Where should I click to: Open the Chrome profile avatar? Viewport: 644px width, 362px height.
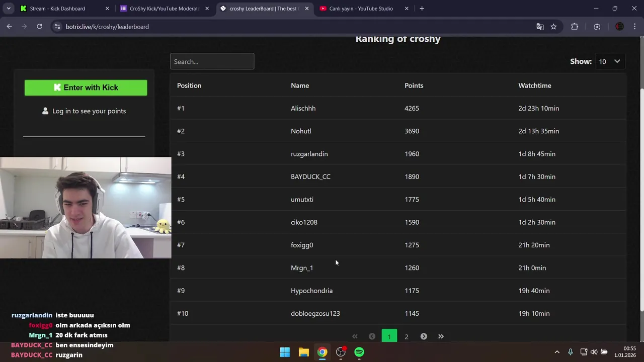coord(619,27)
